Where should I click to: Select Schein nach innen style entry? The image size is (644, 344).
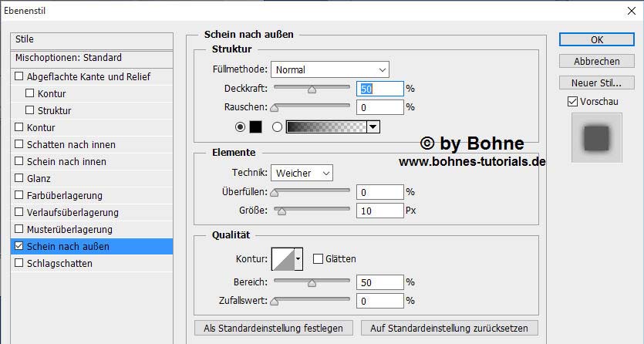pos(66,162)
